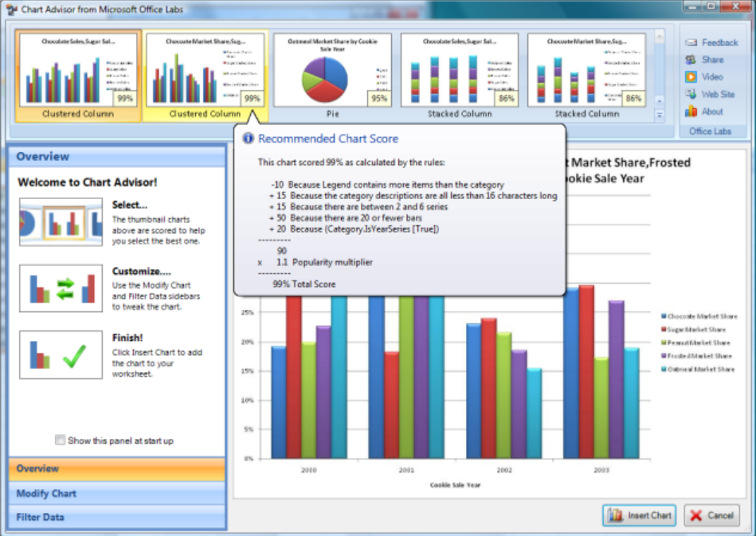Click the purple Frosted bar for 2003
756x536 pixels.
click(x=616, y=379)
